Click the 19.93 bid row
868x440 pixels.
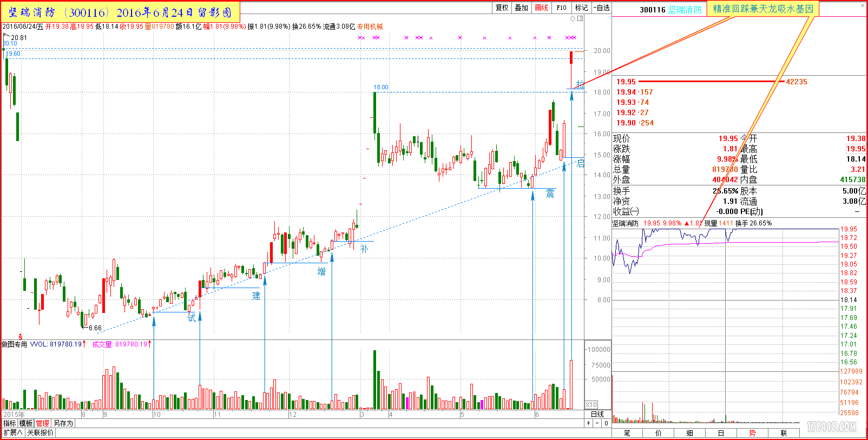point(633,102)
